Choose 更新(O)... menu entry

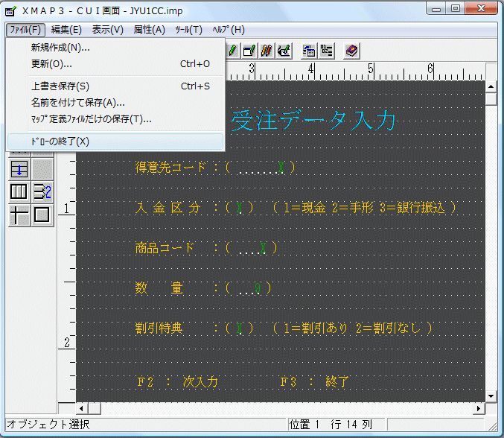coord(115,64)
